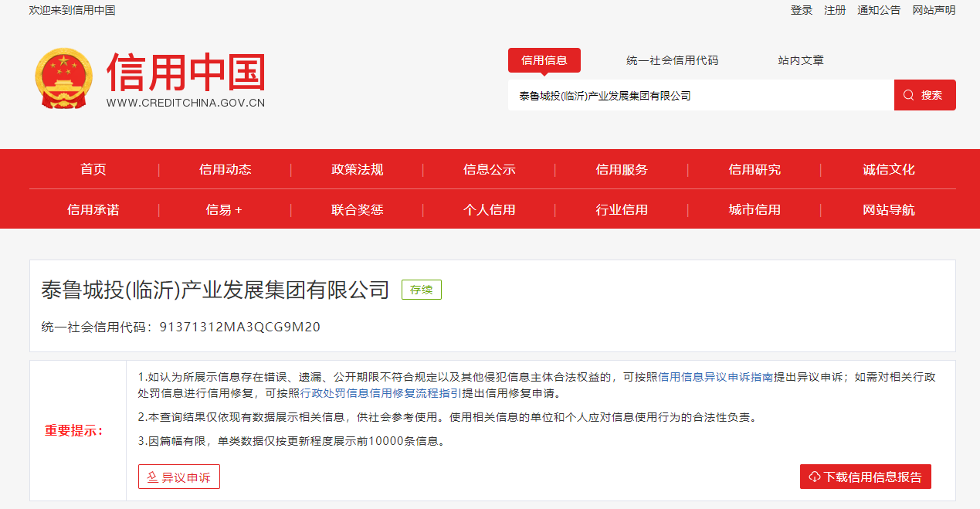Viewport: 980px width, 509px height.
Task: Open 个人信用 navigation item
Action: point(490,209)
